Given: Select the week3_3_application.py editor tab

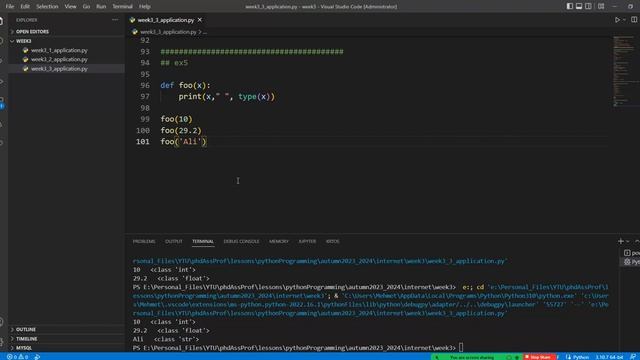Looking at the screenshot, I should (x=166, y=20).
